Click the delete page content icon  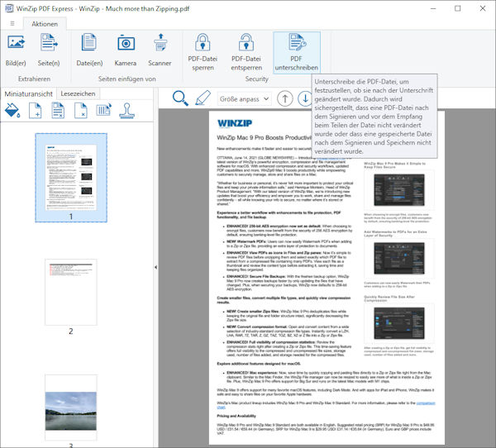pyautogui.click(x=58, y=111)
